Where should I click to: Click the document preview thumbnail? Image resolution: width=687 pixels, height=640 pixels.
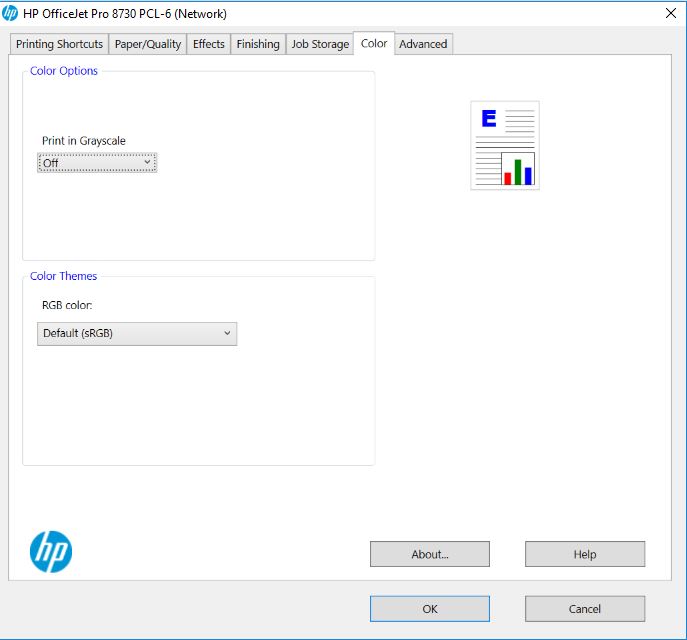point(505,145)
